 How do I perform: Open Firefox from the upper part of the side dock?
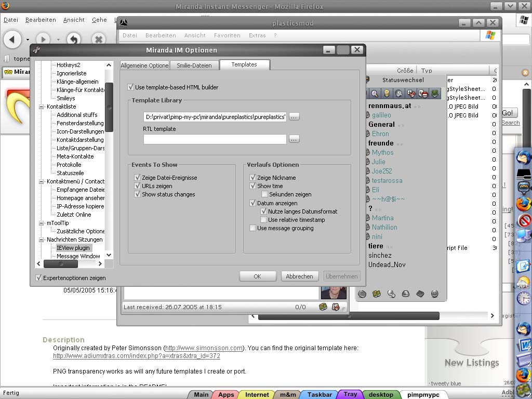tap(524, 204)
